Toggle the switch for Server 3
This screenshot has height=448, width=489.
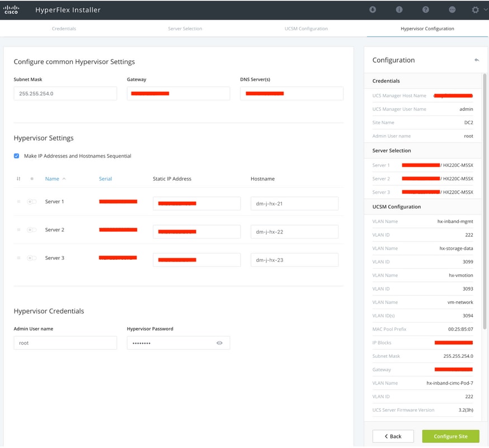tap(31, 258)
